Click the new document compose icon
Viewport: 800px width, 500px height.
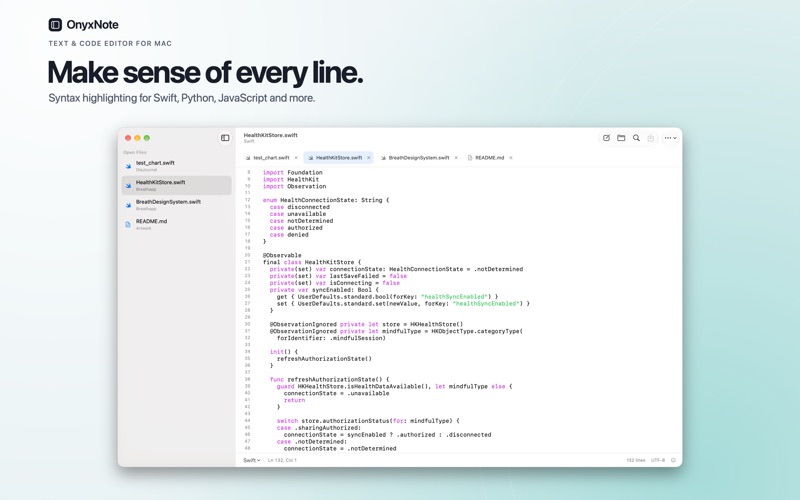coord(606,138)
